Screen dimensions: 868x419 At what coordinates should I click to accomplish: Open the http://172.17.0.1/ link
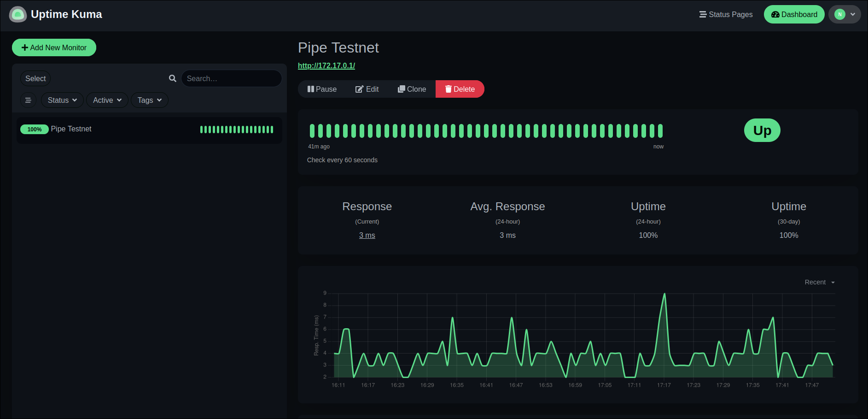326,65
